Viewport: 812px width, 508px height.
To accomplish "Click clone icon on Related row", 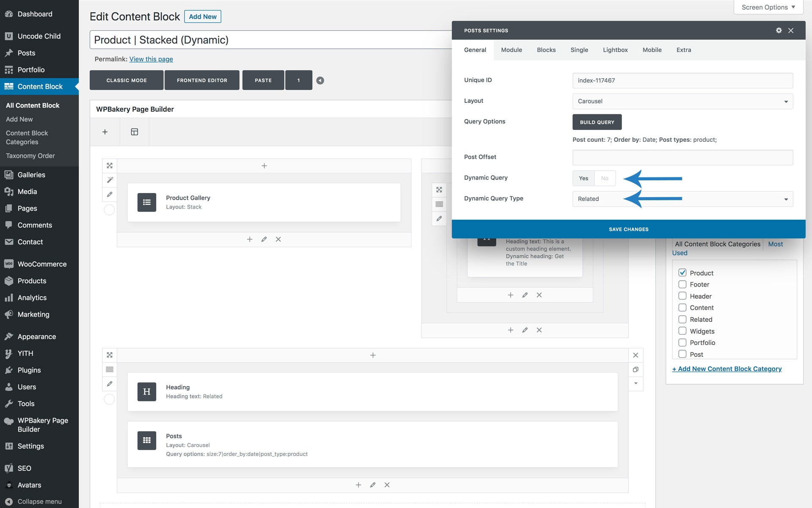I will pos(635,370).
